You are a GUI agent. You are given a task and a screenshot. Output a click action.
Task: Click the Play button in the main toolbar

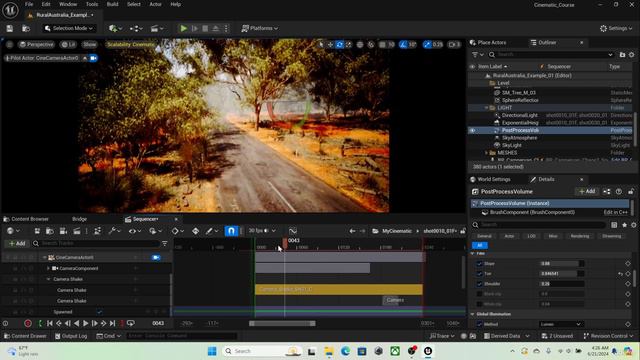pyautogui.click(x=184, y=28)
